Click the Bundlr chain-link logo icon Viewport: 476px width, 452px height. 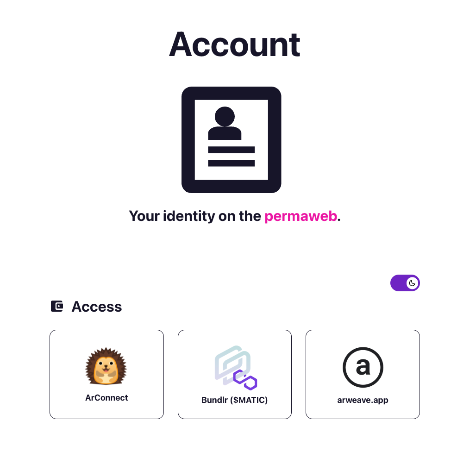pyautogui.click(x=236, y=368)
